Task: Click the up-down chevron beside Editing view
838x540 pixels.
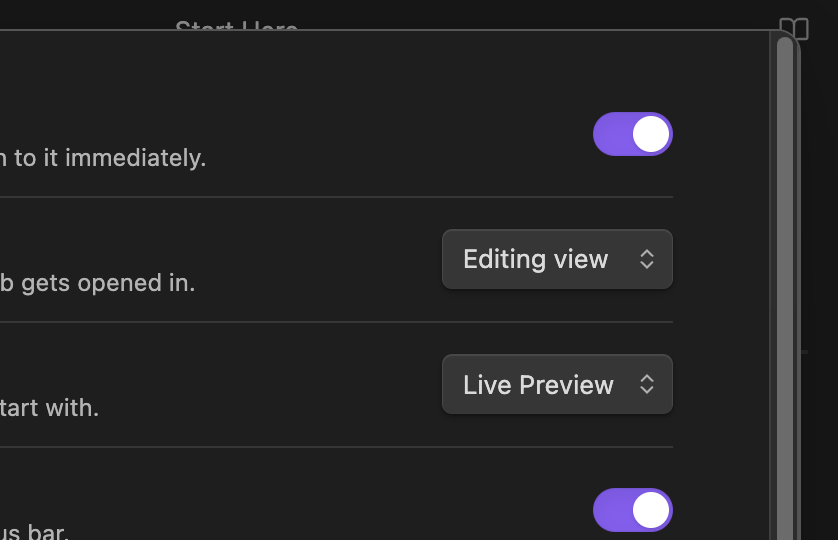Action: (647, 260)
